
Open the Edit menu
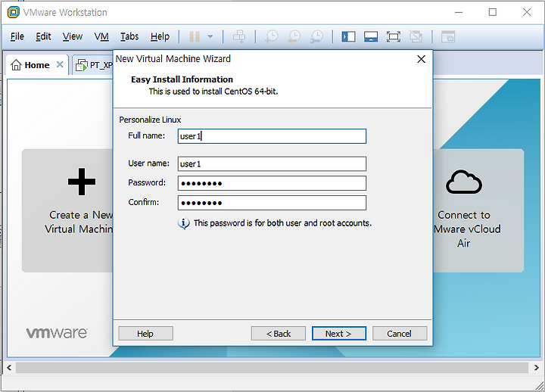pyautogui.click(x=43, y=36)
